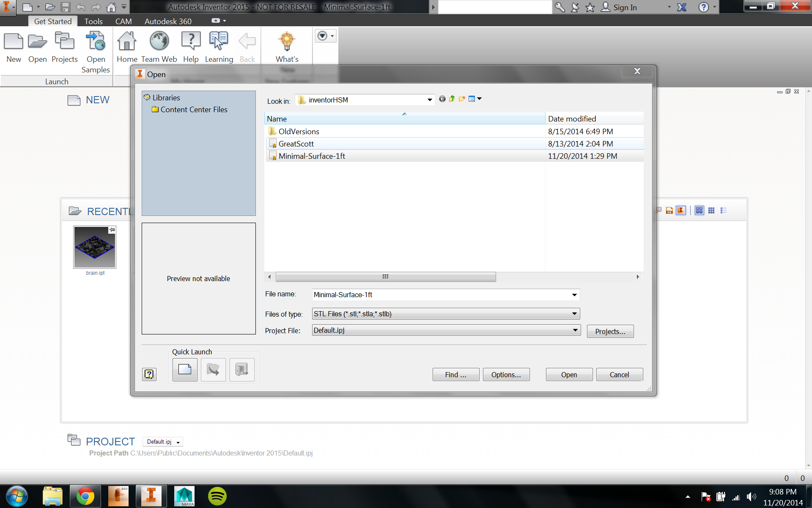Click the Projects button
812x508 pixels.
click(x=610, y=331)
